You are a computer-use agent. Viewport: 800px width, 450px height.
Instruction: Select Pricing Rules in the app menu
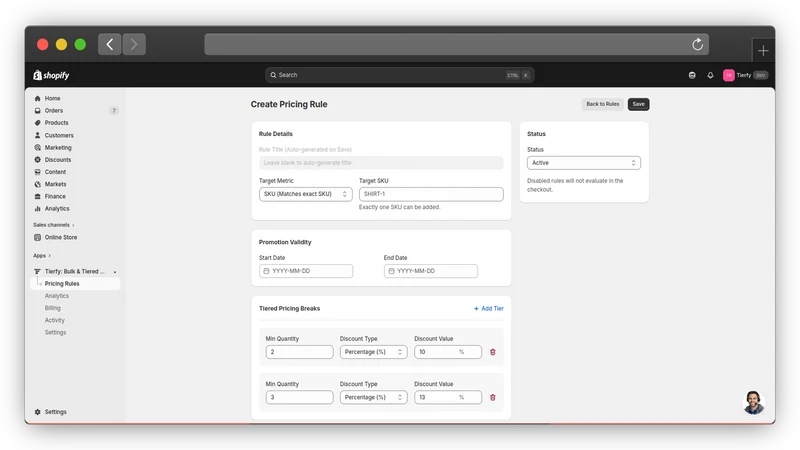coord(76,284)
